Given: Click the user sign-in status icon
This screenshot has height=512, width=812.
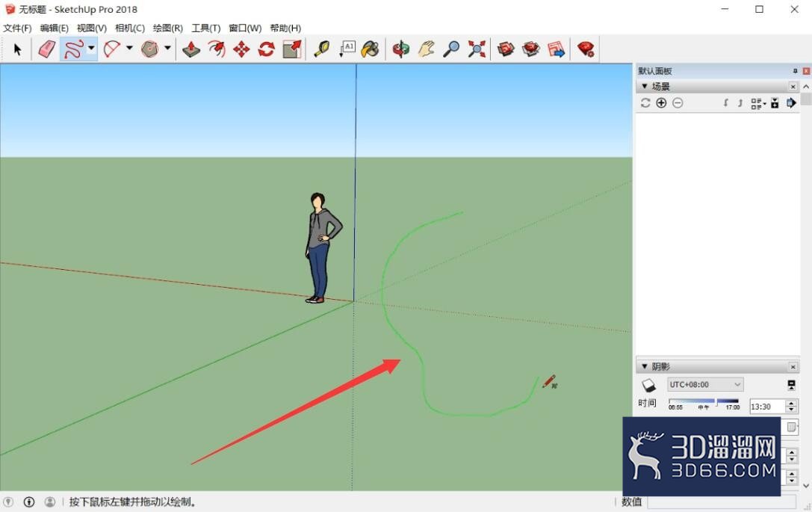Looking at the screenshot, I should tap(50, 502).
